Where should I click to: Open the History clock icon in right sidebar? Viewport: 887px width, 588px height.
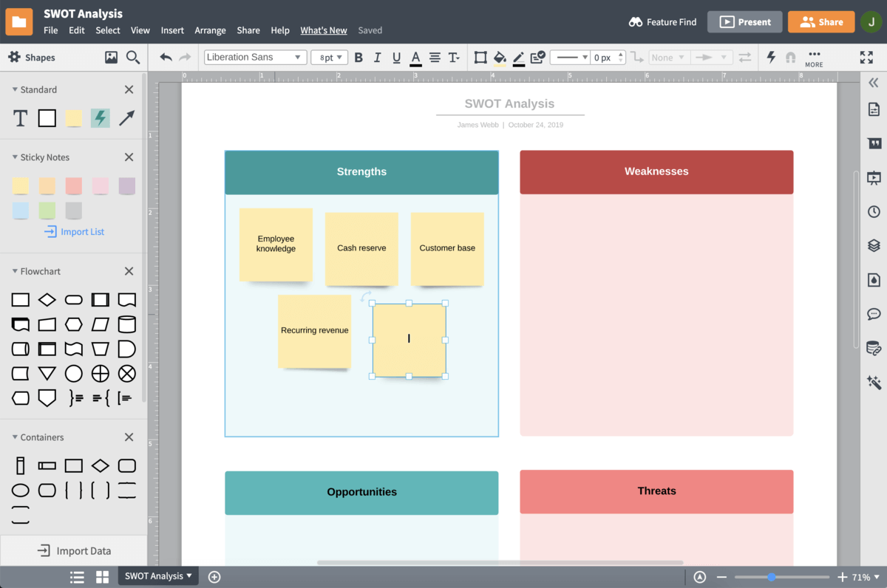point(874,212)
